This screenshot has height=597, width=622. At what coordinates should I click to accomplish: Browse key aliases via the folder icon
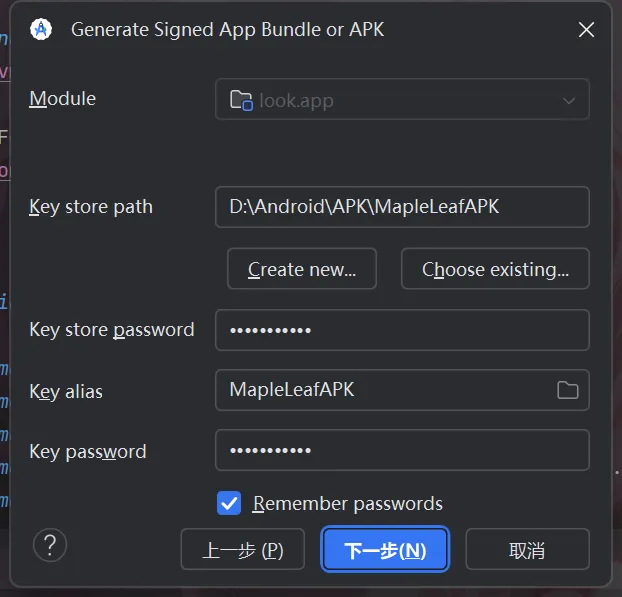tap(567, 390)
